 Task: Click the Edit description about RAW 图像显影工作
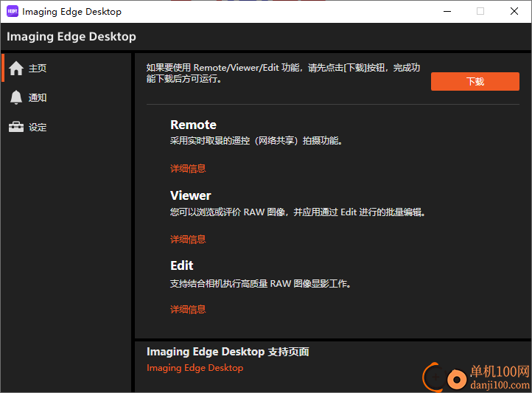point(261,283)
